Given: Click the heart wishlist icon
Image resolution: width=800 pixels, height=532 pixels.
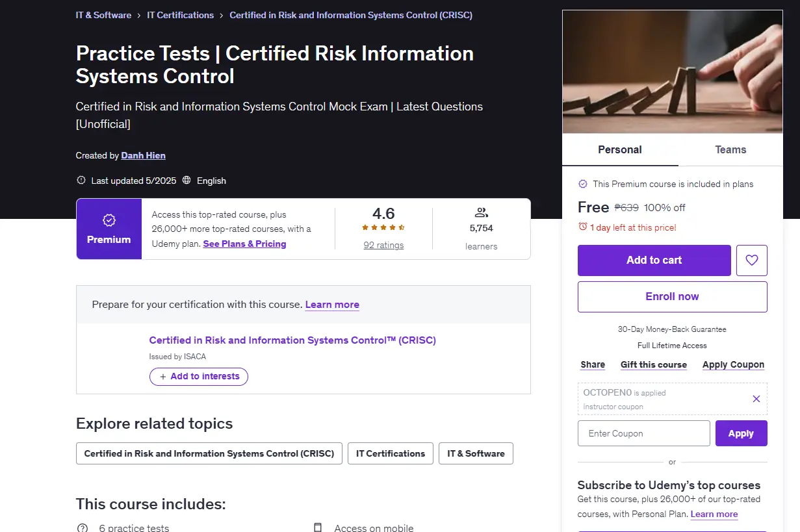Looking at the screenshot, I should click(x=752, y=260).
